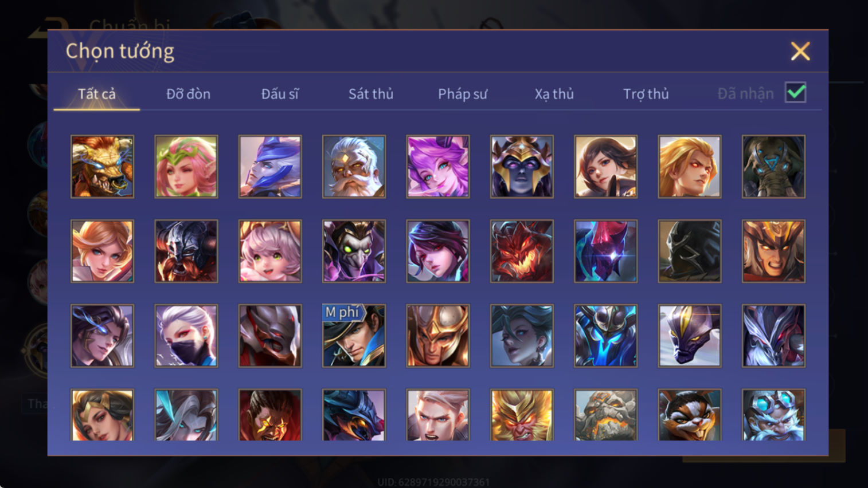868x488 pixels.
Task: Select the stone golem hero portrait
Action: click(605, 415)
